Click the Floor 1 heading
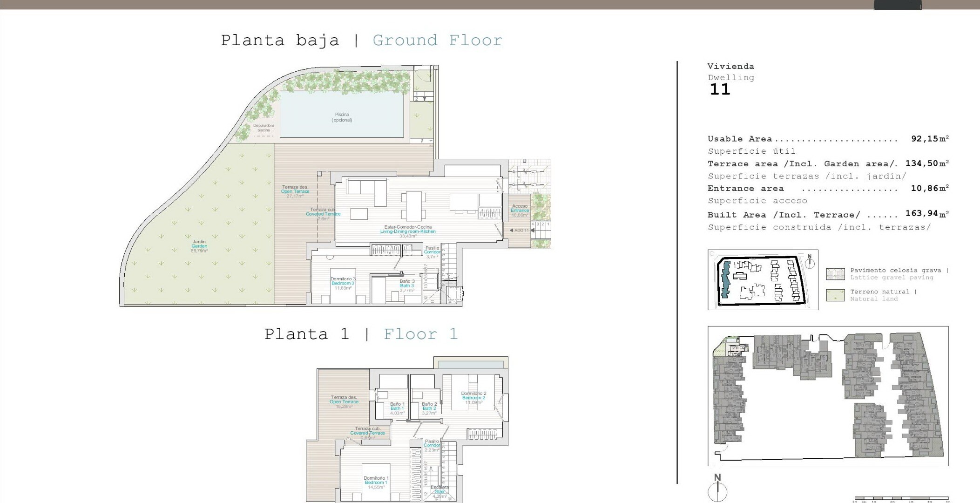The image size is (980, 503). pos(420,334)
